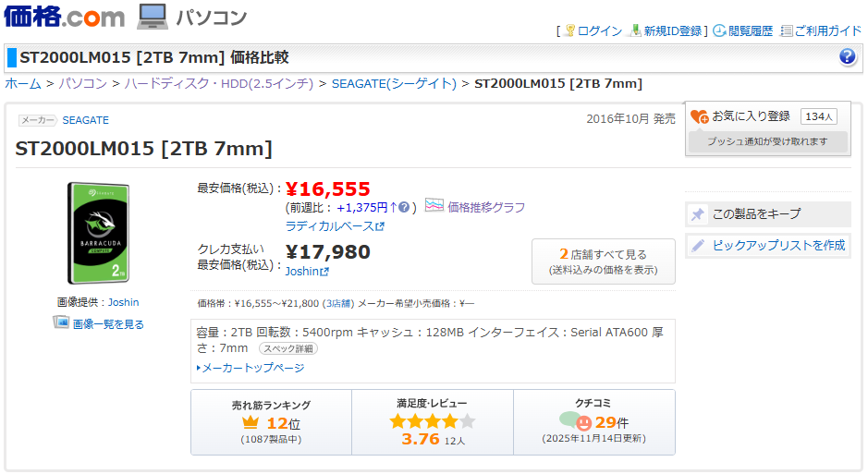Click the heart favorite registration icon
Viewport: 868px width, 474px height.
point(699,116)
